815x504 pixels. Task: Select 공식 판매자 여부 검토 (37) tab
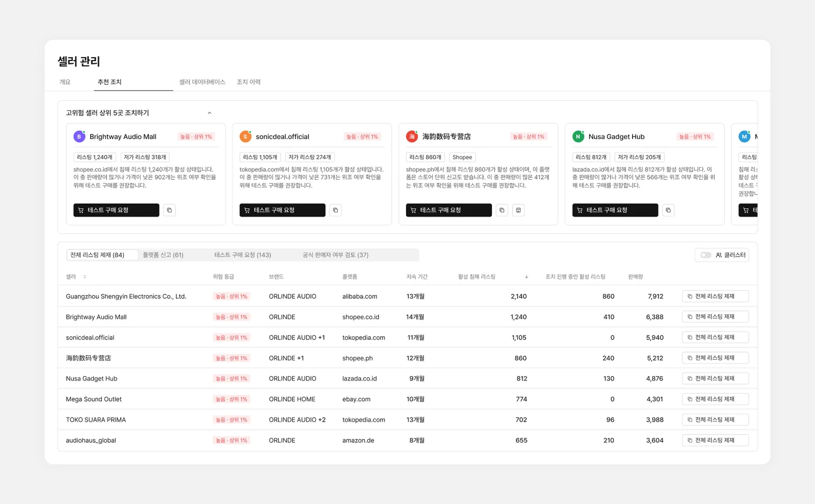[335, 255]
